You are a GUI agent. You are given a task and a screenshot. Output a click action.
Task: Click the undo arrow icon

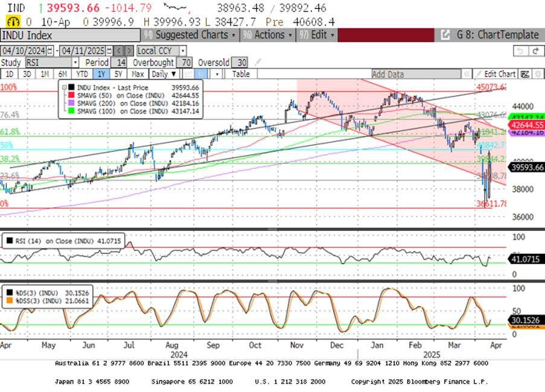pos(521,51)
